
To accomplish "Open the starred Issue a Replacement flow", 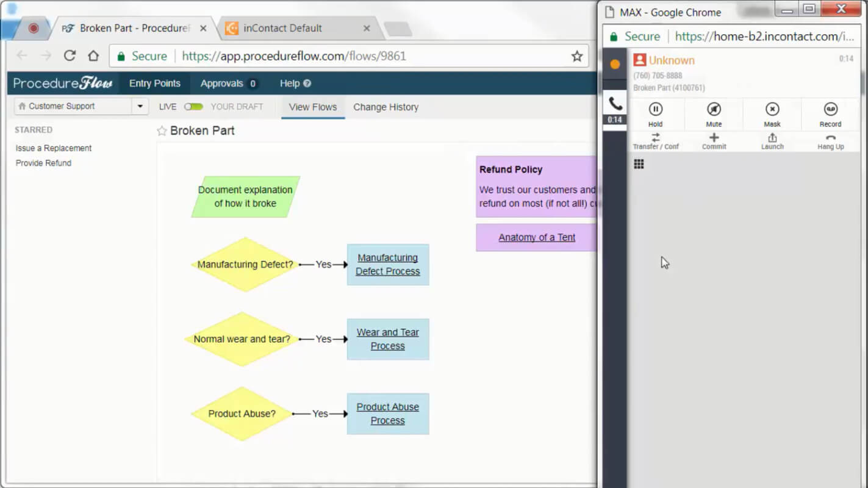I will tap(54, 148).
